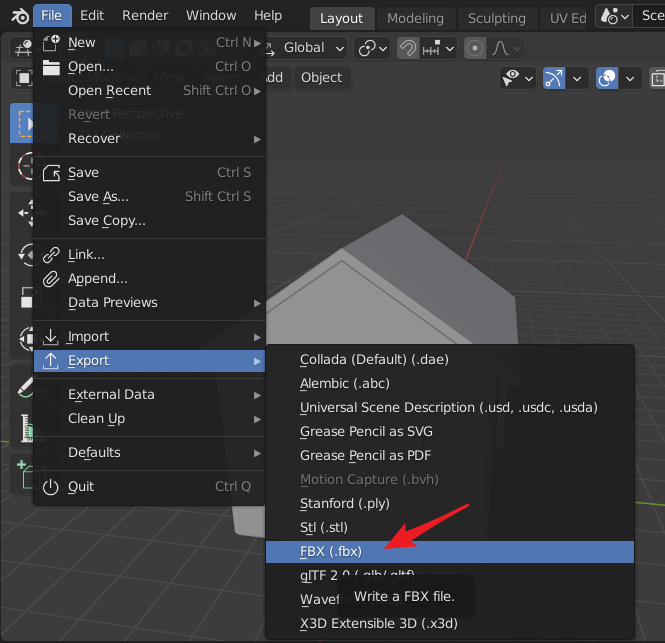Choose Save As... entry

(x=150, y=197)
